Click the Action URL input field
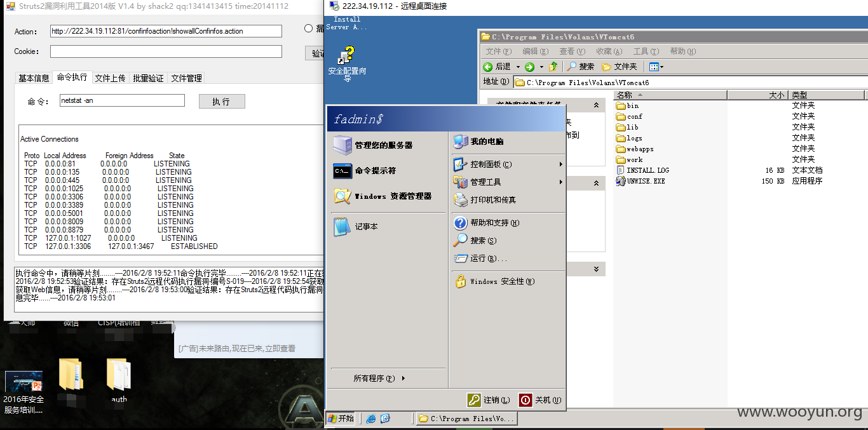Screen dimensions: 868x430 [x=166, y=31]
